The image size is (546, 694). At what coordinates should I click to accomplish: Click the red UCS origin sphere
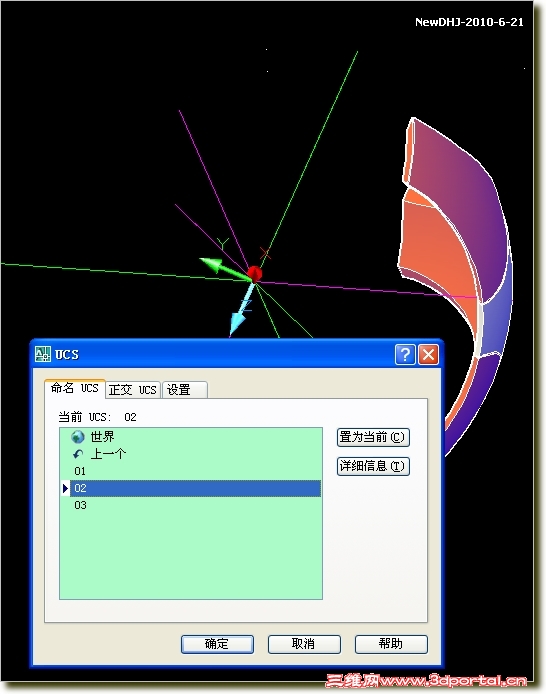coord(254,274)
